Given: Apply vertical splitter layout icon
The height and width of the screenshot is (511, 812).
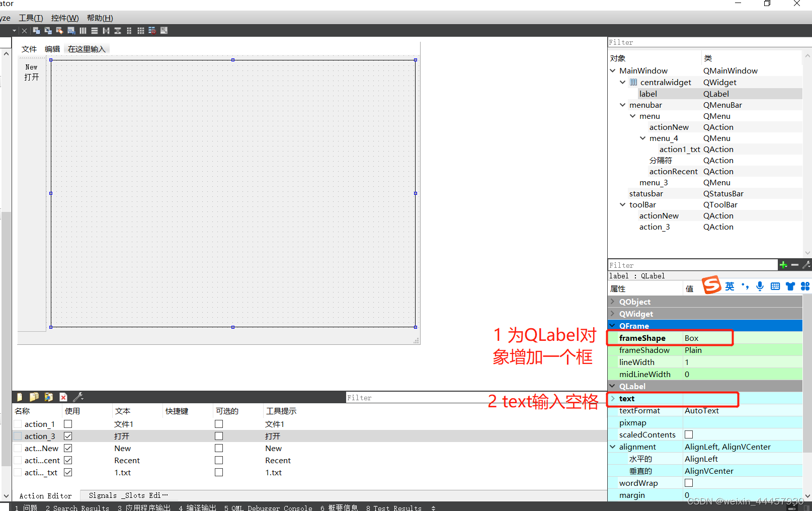Looking at the screenshot, I should point(118,31).
